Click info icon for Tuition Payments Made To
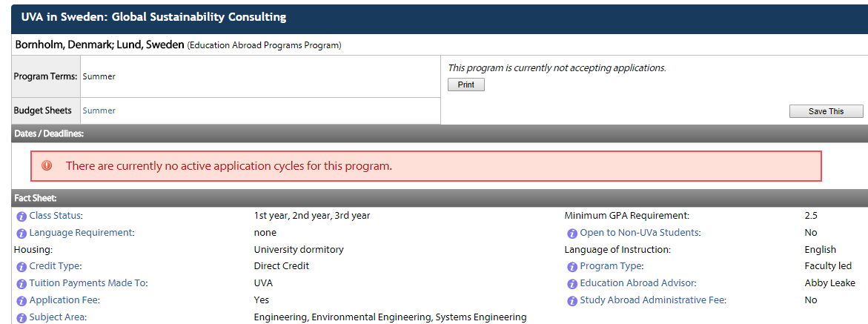 pos(21,284)
